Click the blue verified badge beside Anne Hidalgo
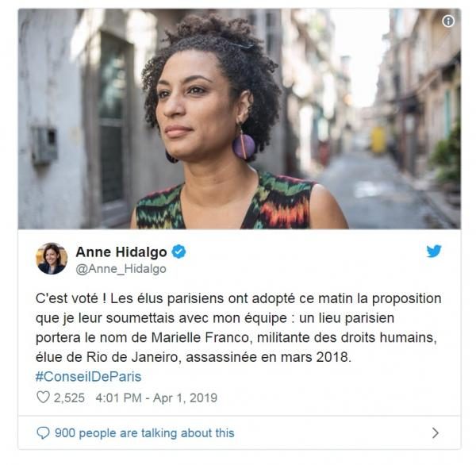476x465 pixels. (178, 252)
